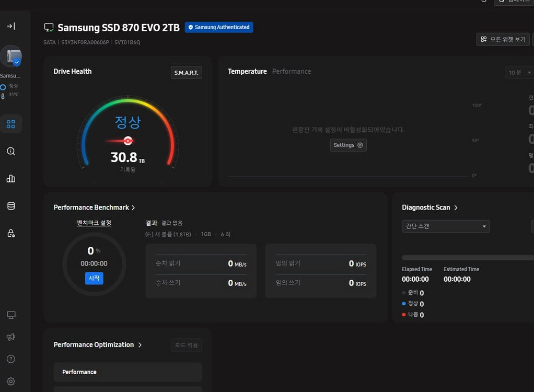Click the 순차 쓰기 result row
This screenshot has height=392, width=534.
click(x=201, y=283)
